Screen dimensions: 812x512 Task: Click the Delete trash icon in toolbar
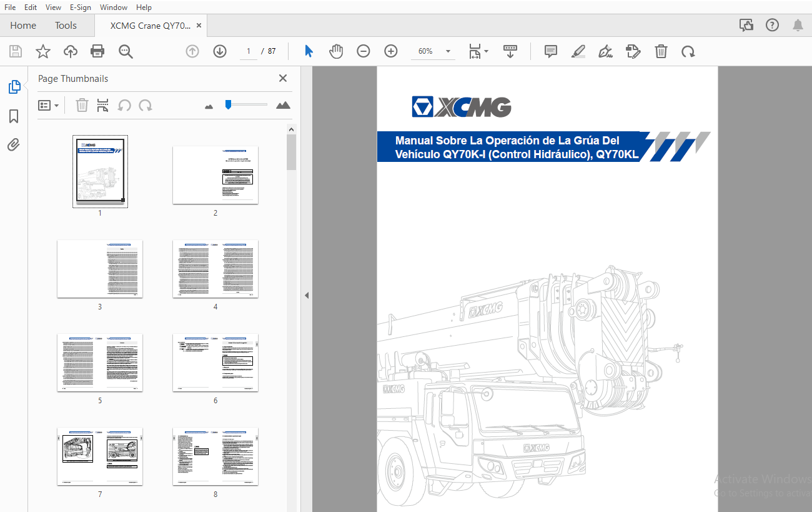[x=661, y=51]
